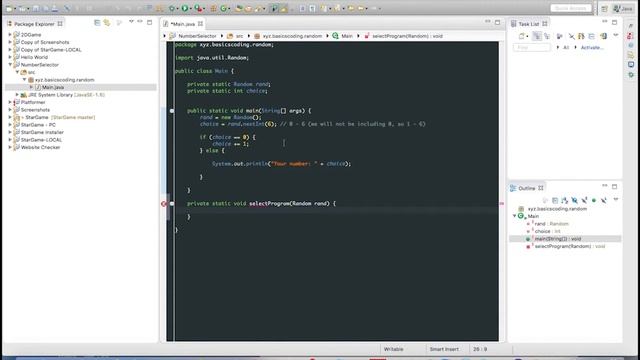Viewport: 640px width, 360px height.
Task: Toggle Scheduled presentation in Task List
Action: [547, 36]
